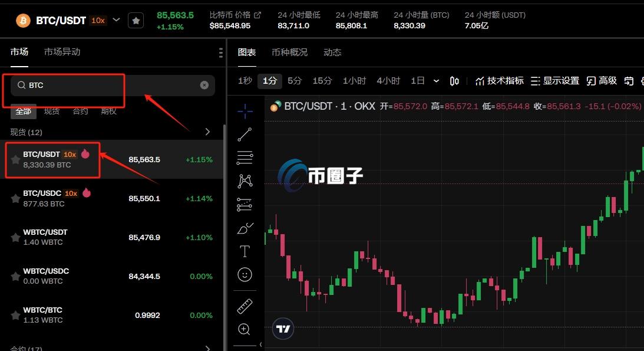Switch to the 币种概况 tab

coord(289,52)
